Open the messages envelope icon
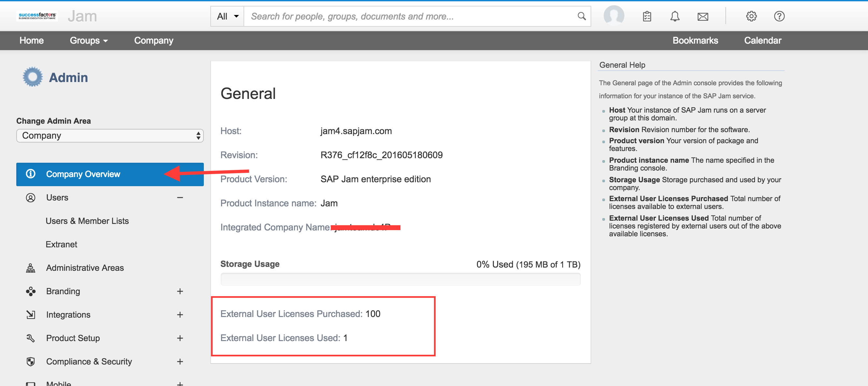Viewport: 868px width, 386px height. [703, 17]
